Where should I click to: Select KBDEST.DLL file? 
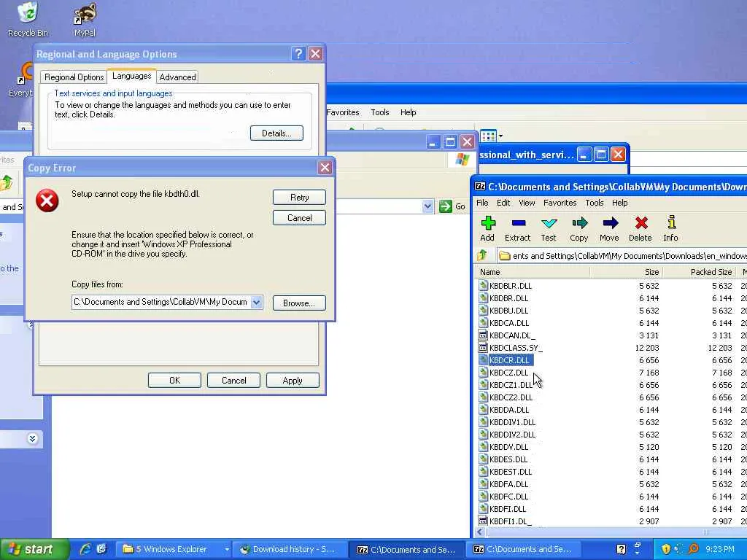click(x=510, y=472)
